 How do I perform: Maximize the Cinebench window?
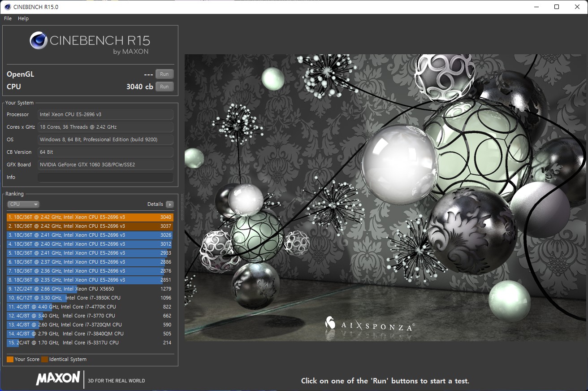point(557,7)
